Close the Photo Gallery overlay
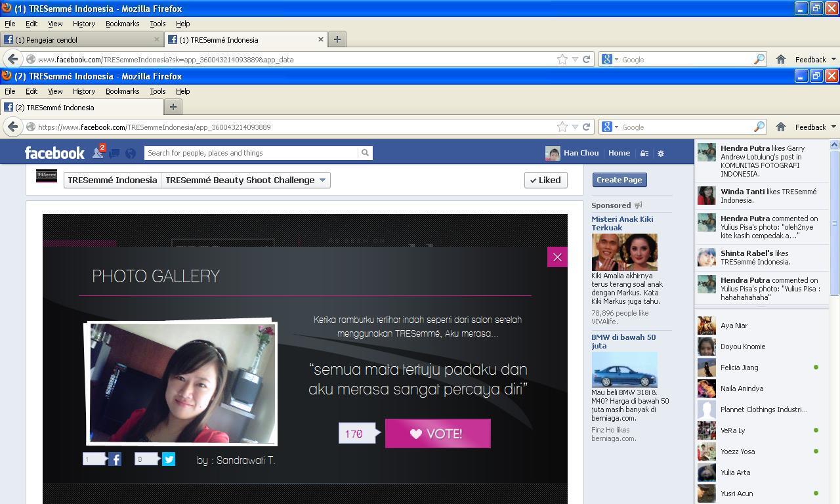 click(x=557, y=257)
